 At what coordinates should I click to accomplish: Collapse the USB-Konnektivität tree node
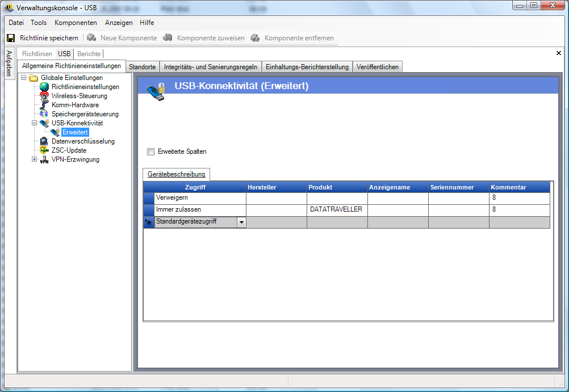[x=34, y=123]
